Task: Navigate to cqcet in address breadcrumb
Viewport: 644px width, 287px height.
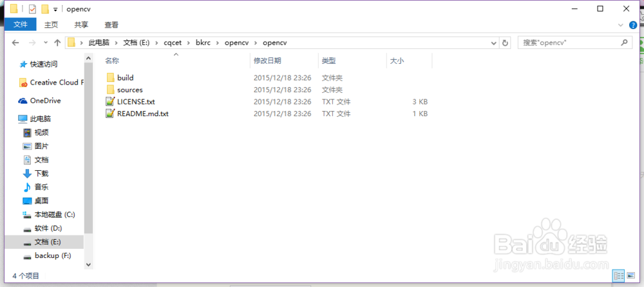Action: click(x=172, y=43)
